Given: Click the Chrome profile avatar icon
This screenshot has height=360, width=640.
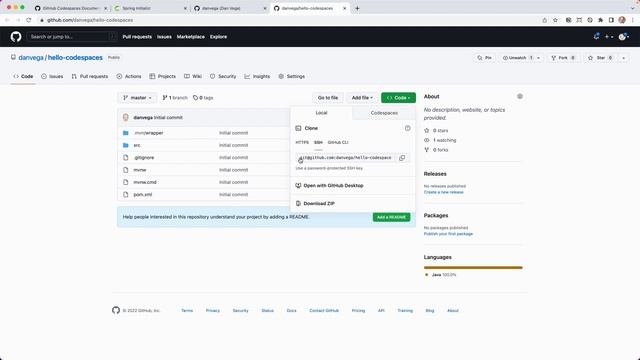Looking at the screenshot, I should coord(622,20).
